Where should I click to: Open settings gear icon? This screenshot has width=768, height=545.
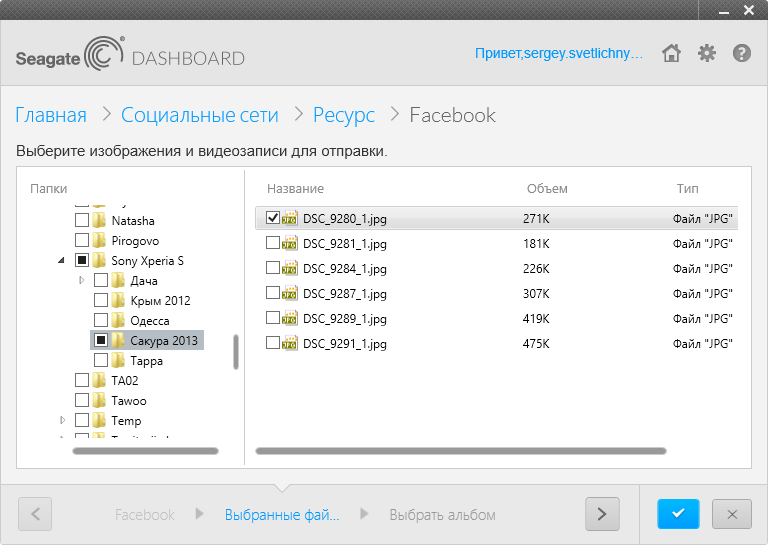pyautogui.click(x=707, y=53)
